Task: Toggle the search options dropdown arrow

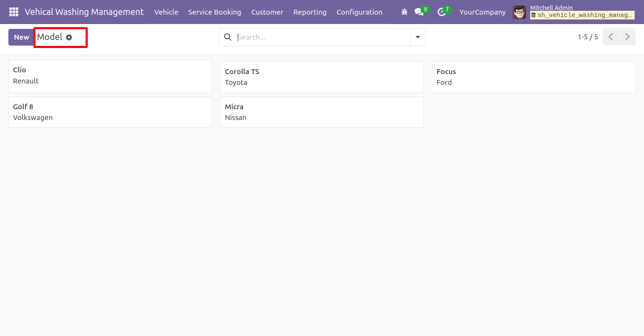Action: (x=418, y=37)
